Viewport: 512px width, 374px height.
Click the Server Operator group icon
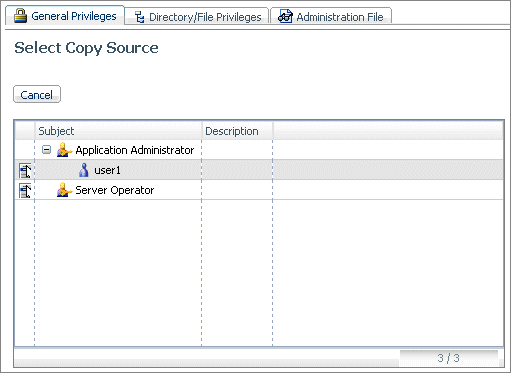tap(64, 190)
